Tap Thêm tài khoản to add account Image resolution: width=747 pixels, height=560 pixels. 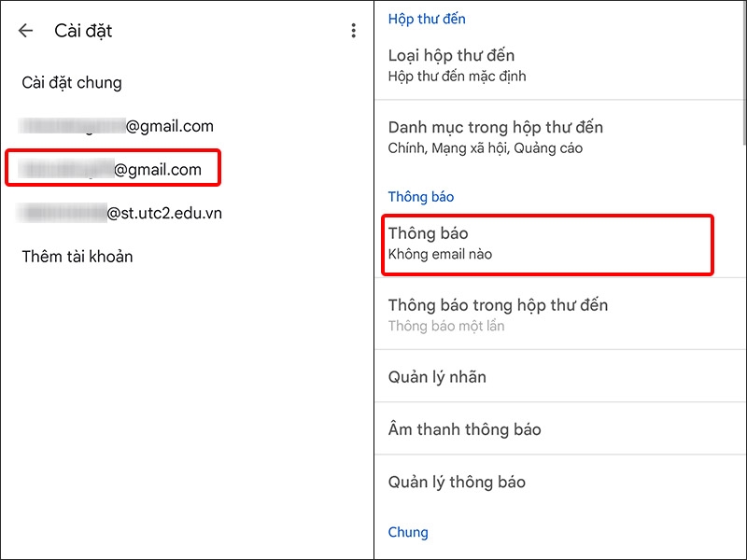(x=76, y=256)
